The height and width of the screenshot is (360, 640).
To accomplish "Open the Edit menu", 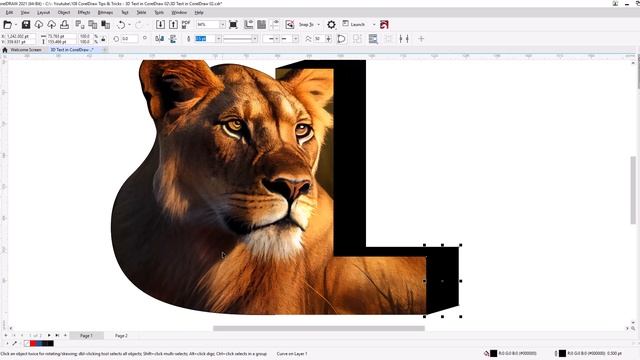I will (x=9, y=13).
